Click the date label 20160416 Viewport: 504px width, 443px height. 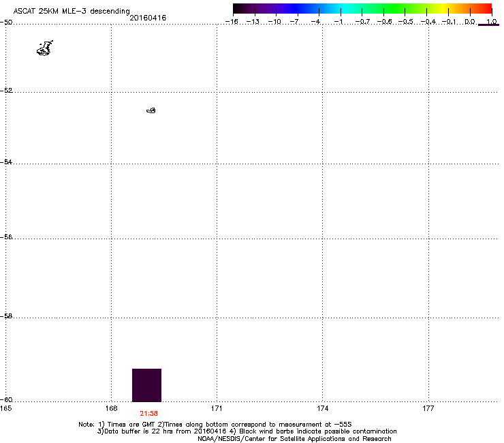coord(148,18)
